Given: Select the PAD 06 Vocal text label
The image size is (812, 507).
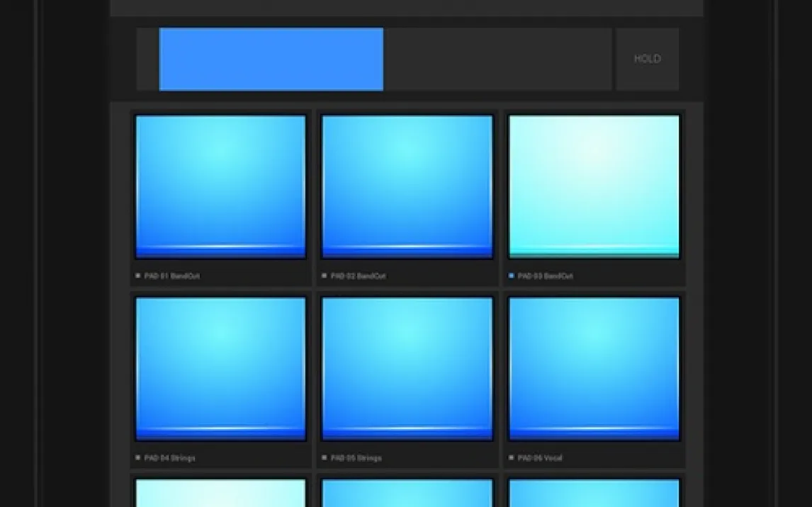Looking at the screenshot, I should click(x=540, y=458).
